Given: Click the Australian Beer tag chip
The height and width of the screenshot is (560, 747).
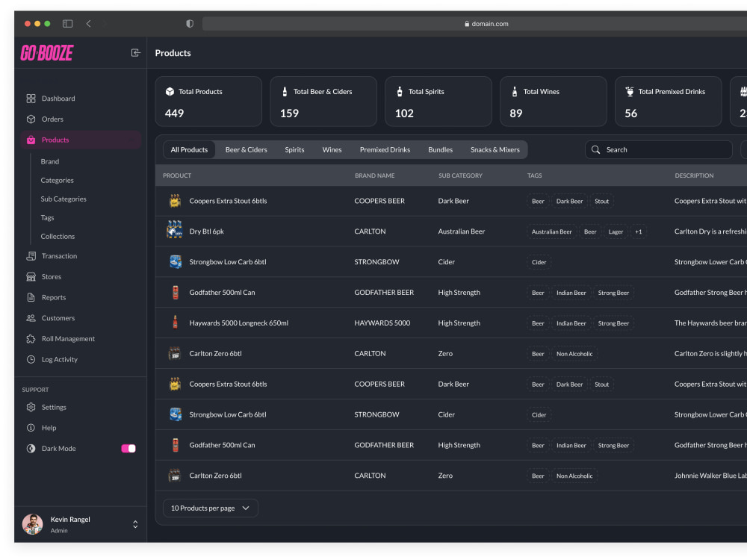Looking at the screenshot, I should (x=552, y=232).
